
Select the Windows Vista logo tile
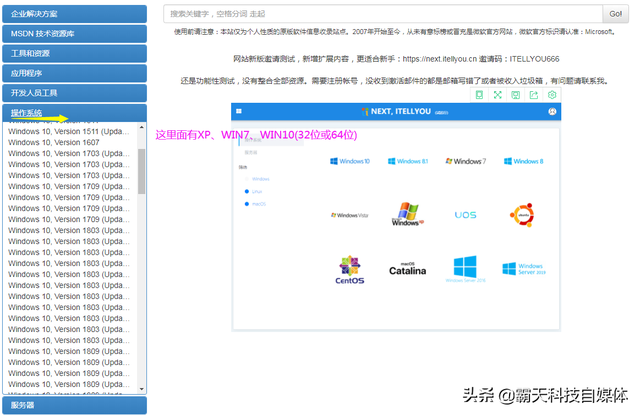point(350,215)
